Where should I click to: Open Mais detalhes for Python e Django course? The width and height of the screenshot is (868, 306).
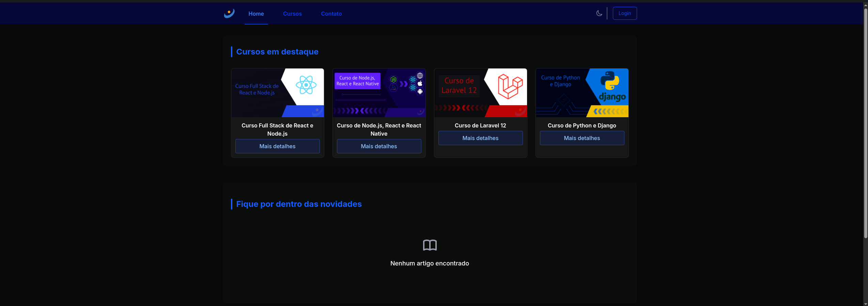click(582, 138)
